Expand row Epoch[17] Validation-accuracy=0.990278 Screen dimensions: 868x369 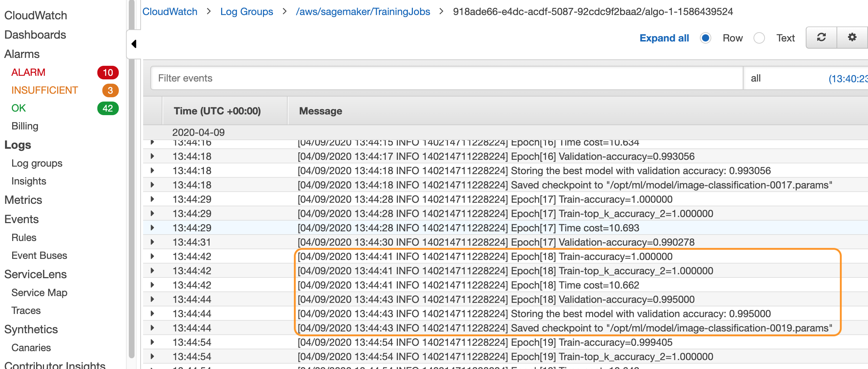tap(152, 242)
